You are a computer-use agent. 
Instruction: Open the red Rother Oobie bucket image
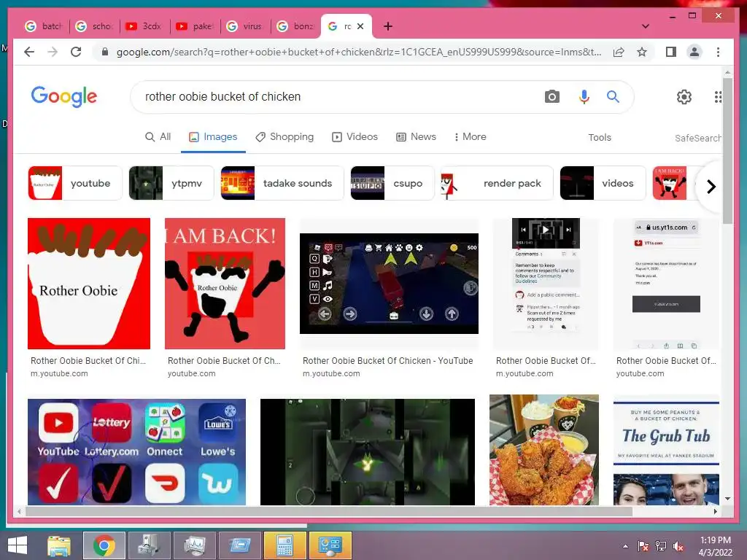click(x=89, y=284)
